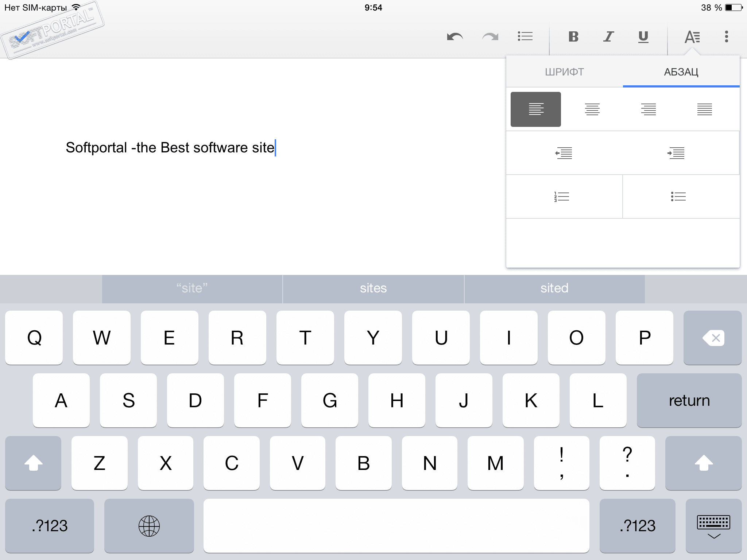Collapse the text formatting popover
The width and height of the screenshot is (747, 560).
tap(692, 36)
